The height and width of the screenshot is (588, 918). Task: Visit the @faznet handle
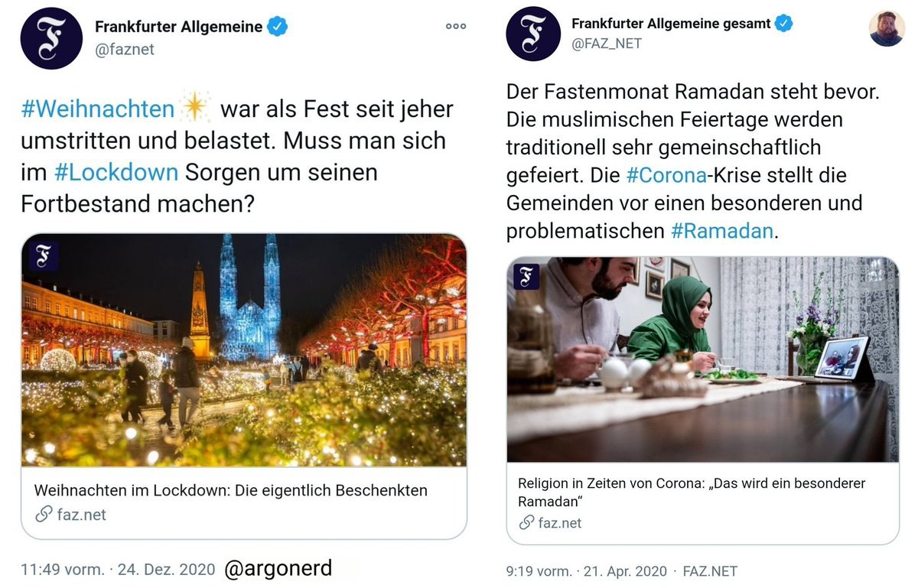tap(125, 49)
